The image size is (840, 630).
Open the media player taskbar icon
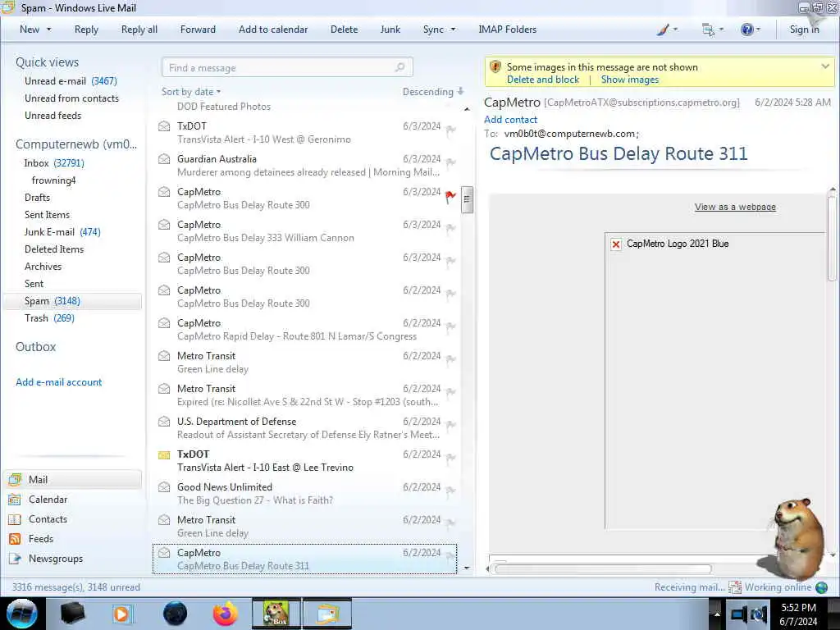[x=121, y=614]
